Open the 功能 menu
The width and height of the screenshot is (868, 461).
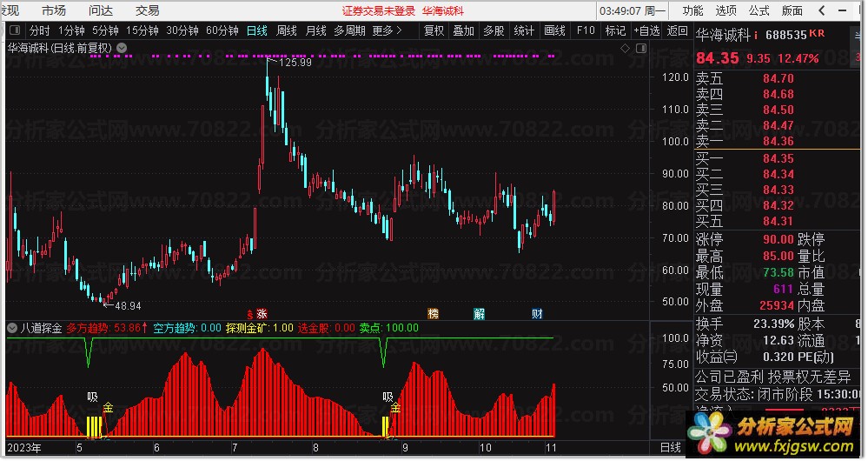pos(692,10)
